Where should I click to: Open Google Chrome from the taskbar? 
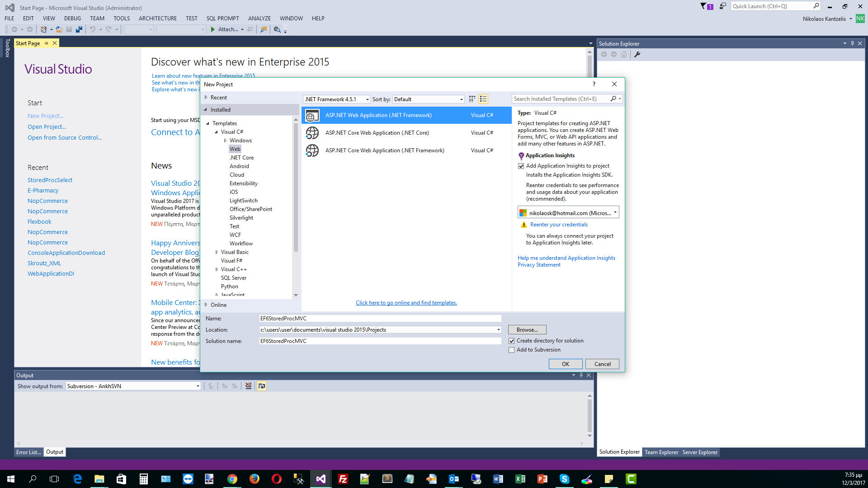click(232, 479)
